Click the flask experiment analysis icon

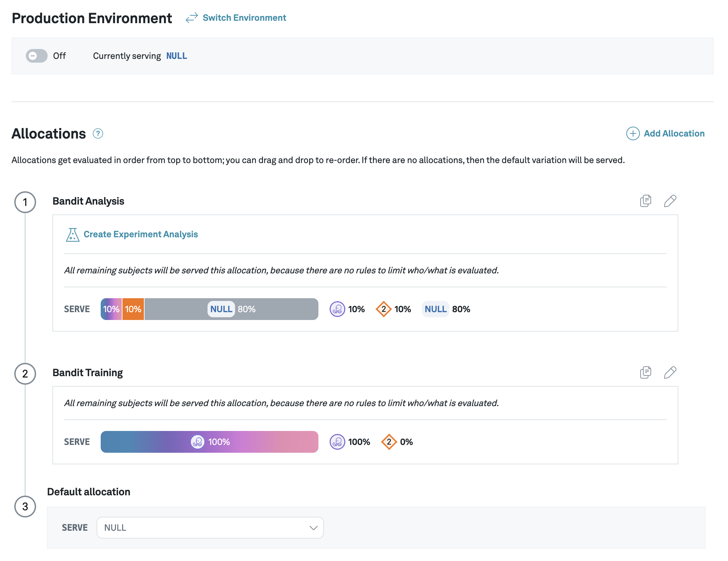click(x=72, y=235)
